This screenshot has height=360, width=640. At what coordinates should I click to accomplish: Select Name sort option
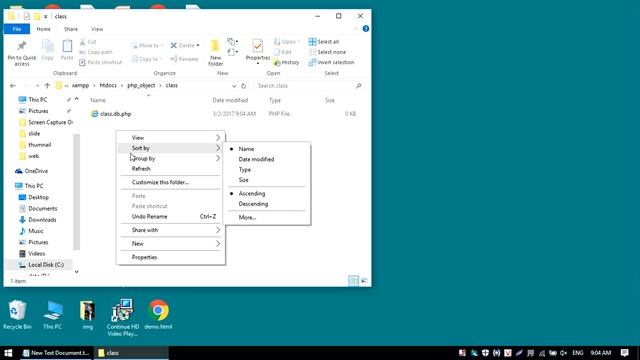pos(267,149)
